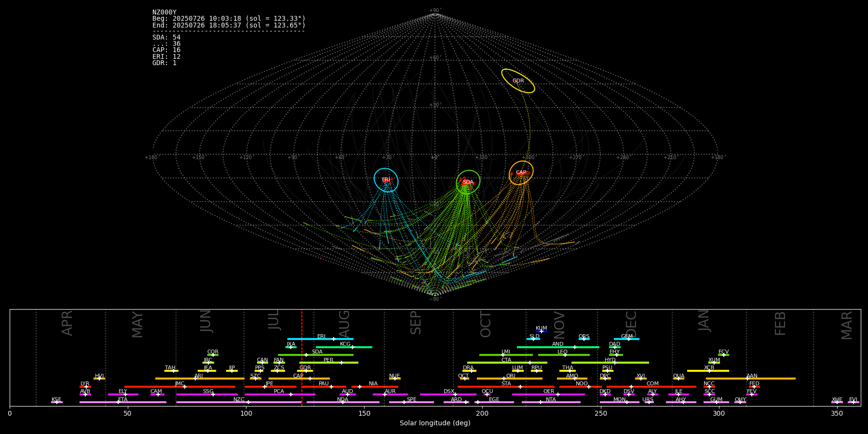Click the PER shower bar in timeline
This screenshot has width=868, height=434.
click(329, 363)
